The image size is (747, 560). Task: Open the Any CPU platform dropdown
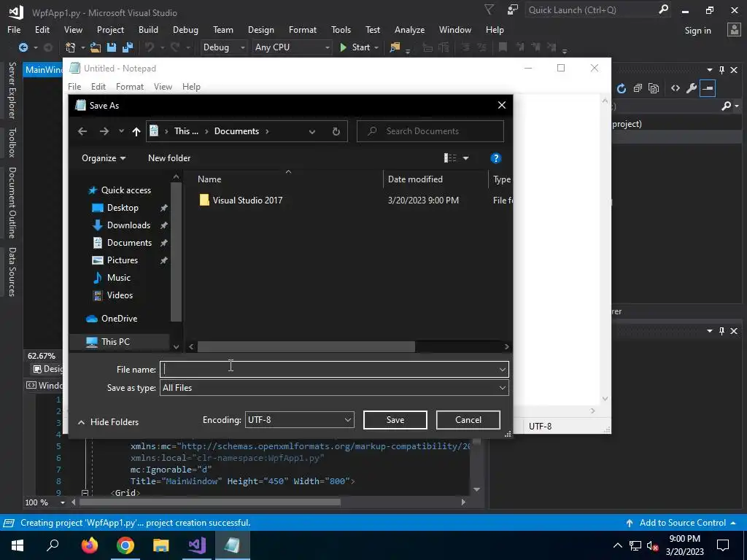tap(292, 47)
